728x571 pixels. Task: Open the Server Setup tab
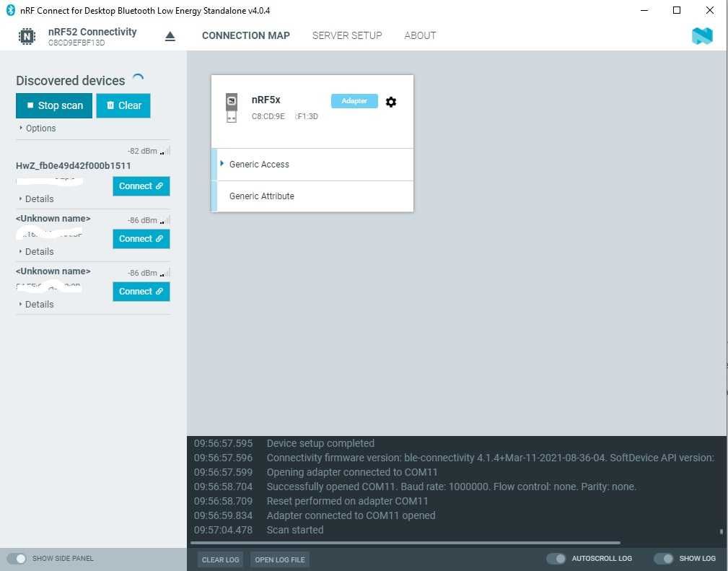point(347,36)
